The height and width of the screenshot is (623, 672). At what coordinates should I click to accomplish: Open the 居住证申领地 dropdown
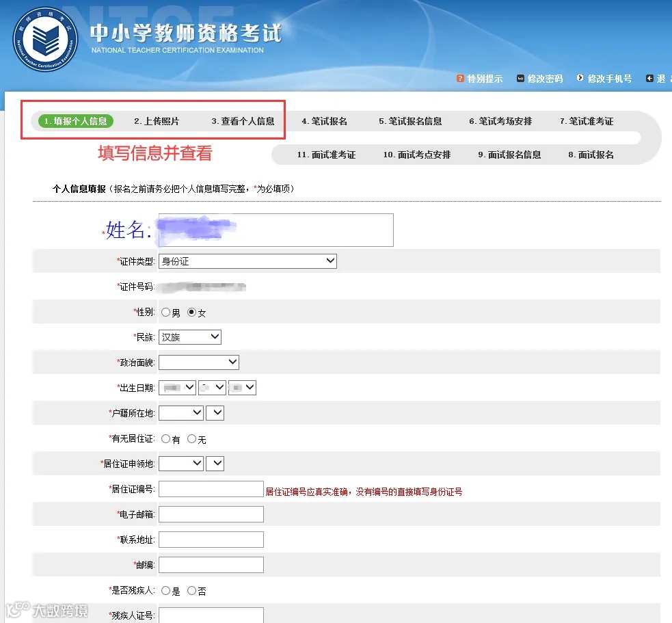click(180, 463)
